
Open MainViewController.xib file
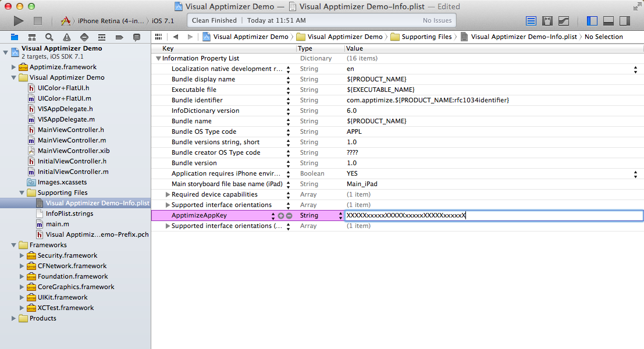[73, 151]
